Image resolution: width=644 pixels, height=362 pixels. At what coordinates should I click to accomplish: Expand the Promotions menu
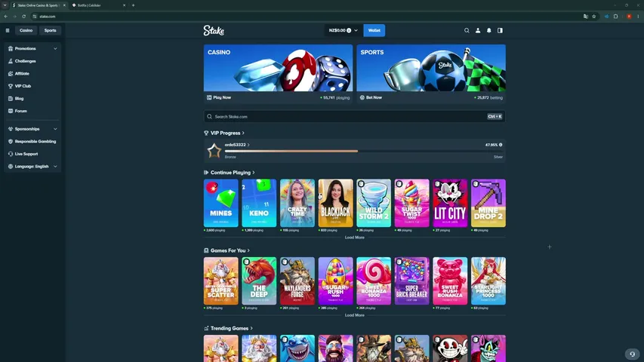pyautogui.click(x=32, y=48)
